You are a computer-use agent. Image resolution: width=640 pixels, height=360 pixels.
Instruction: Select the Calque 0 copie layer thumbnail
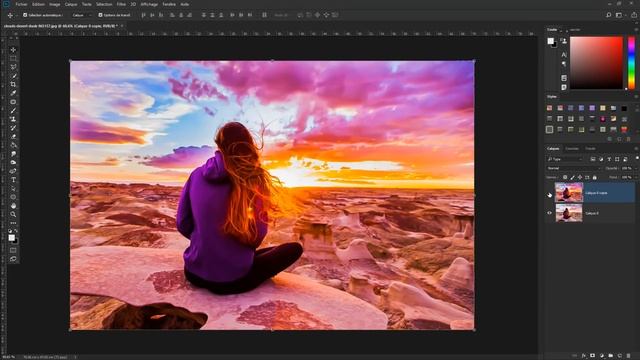pos(569,193)
